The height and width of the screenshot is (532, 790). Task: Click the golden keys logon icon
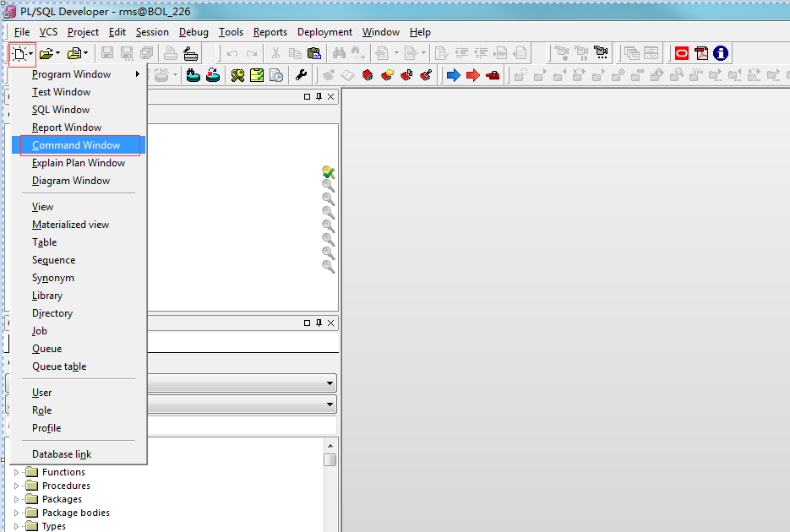point(237,75)
